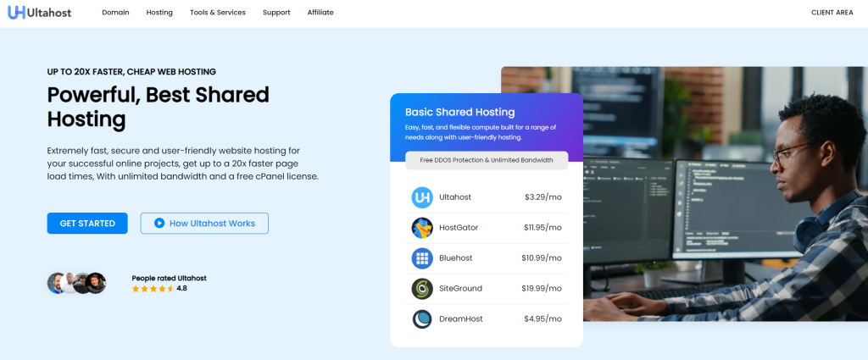Click the 'SiteGround' provider name
The width and height of the screenshot is (868, 360).
[460, 288]
